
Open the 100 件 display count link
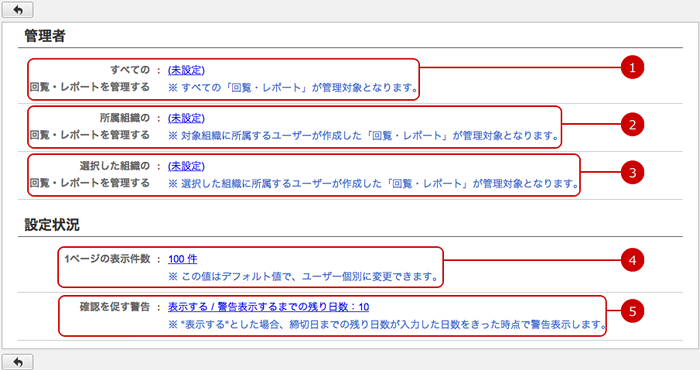click(183, 259)
